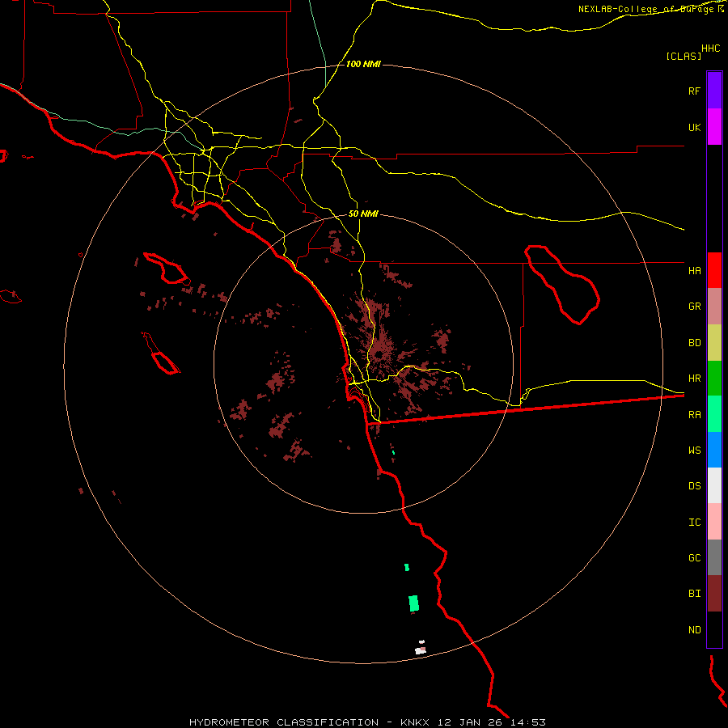This screenshot has width=728, height=728.
Task: Click the [CLAS] label above the legend
Action: pos(684,56)
